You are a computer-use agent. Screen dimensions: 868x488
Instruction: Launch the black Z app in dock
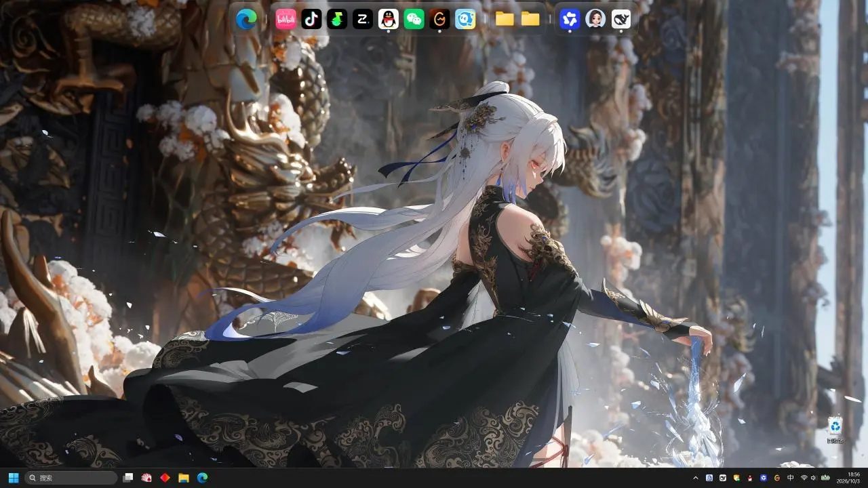tap(363, 19)
